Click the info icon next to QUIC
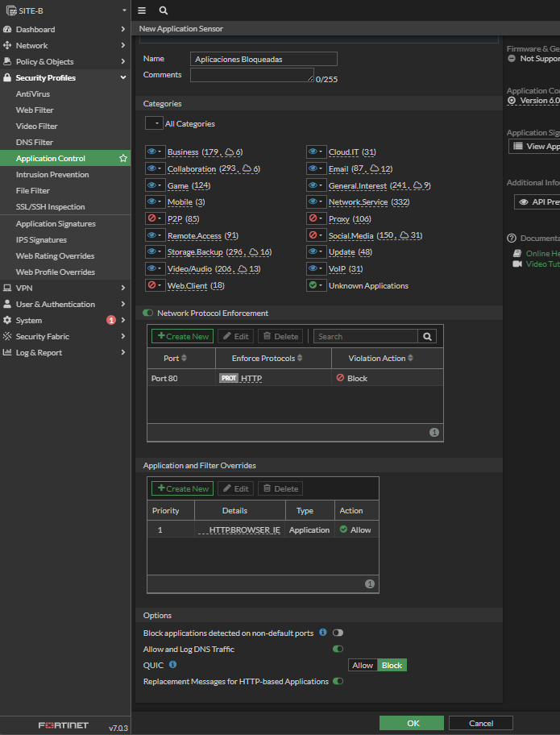The image size is (560, 735). coord(172,665)
